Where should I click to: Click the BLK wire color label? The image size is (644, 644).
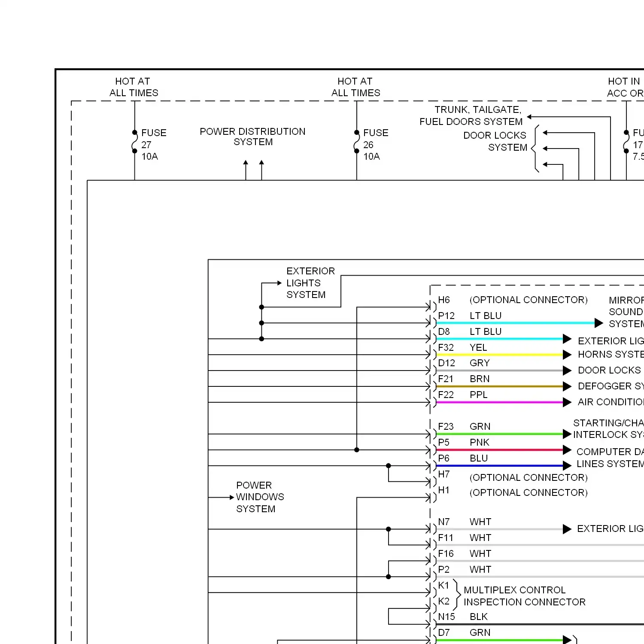[x=479, y=617]
